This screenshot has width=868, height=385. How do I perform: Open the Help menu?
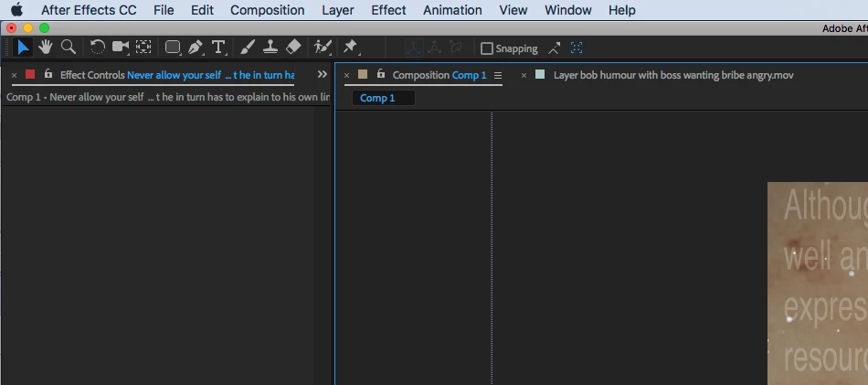point(621,10)
